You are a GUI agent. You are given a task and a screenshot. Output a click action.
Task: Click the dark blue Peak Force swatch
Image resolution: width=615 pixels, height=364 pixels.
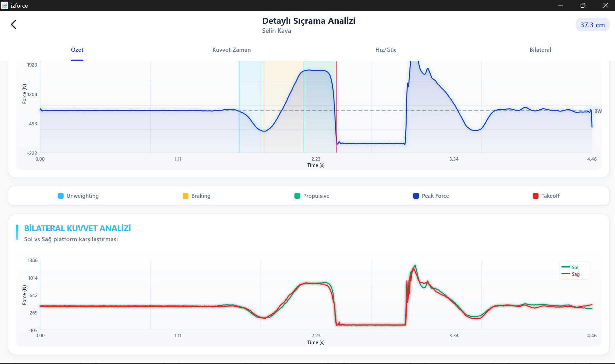416,196
